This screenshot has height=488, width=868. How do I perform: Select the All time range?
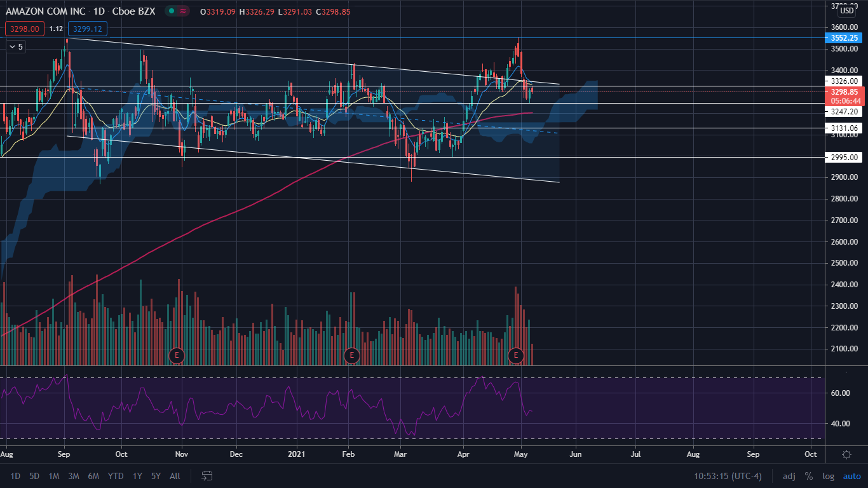coord(175,476)
